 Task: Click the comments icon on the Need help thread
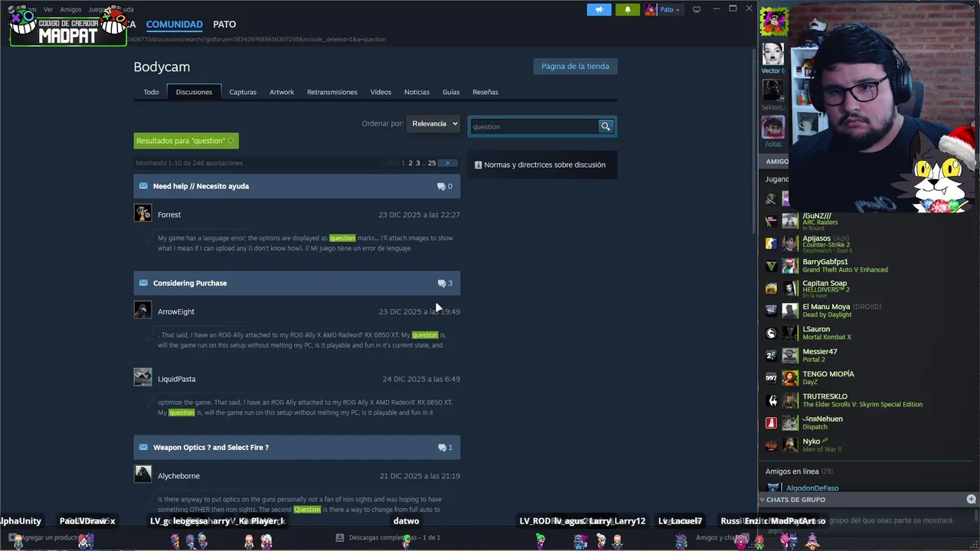point(441,186)
